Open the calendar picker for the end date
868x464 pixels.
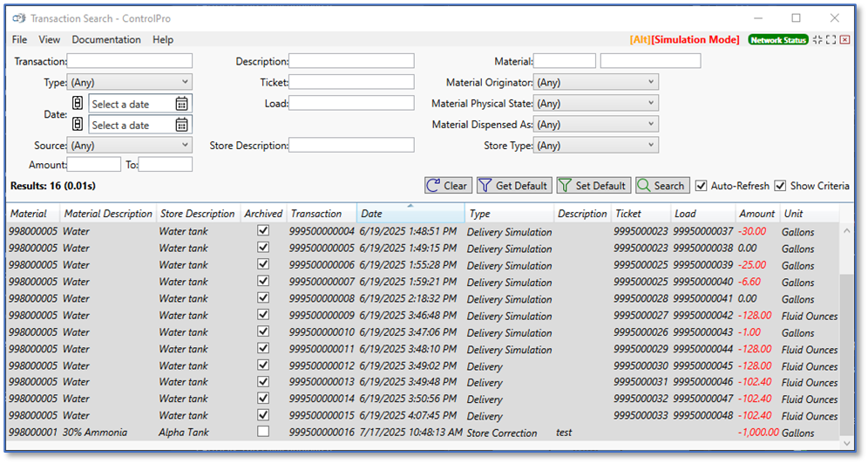tap(181, 125)
